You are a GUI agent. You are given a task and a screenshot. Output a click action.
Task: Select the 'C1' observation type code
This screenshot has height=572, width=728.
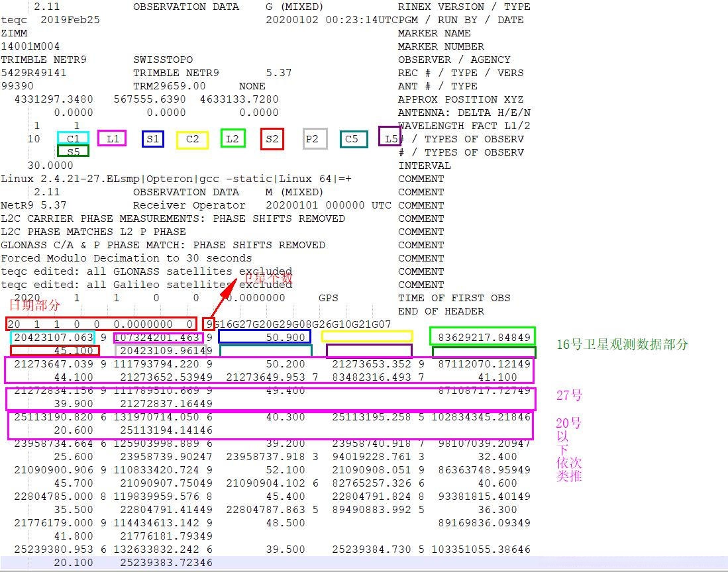[x=73, y=139]
